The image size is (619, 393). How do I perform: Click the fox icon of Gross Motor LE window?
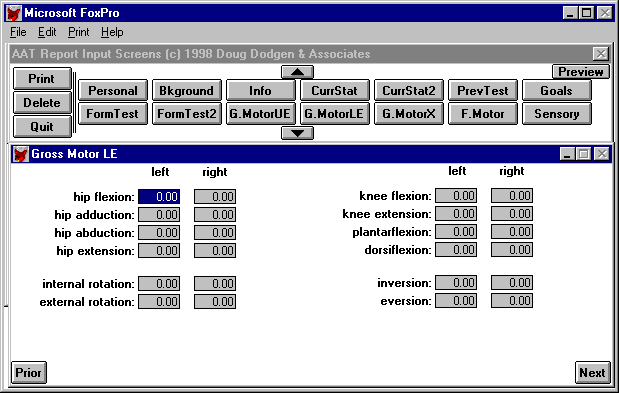tap(21, 154)
